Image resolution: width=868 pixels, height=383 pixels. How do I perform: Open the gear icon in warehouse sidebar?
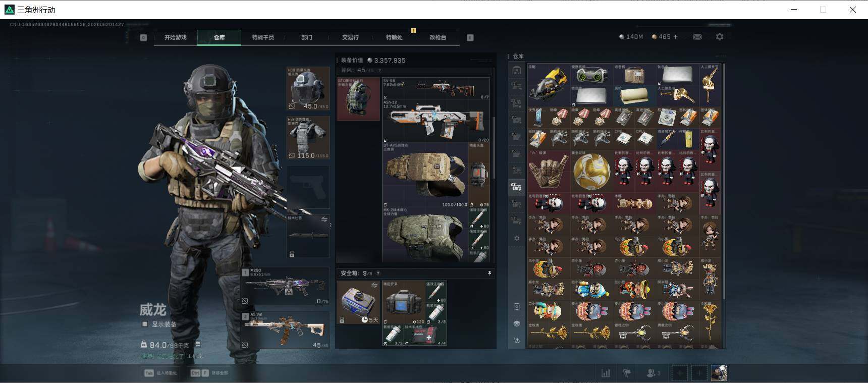point(516,238)
